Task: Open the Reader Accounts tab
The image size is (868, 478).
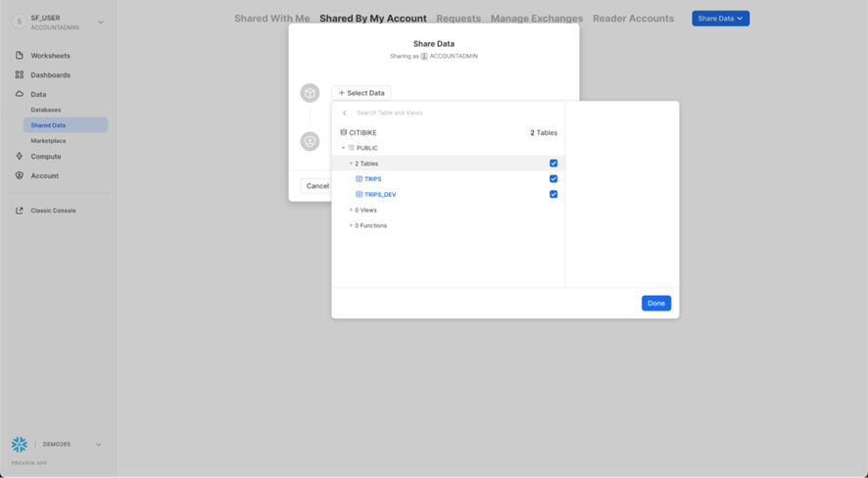Action: pyautogui.click(x=633, y=19)
